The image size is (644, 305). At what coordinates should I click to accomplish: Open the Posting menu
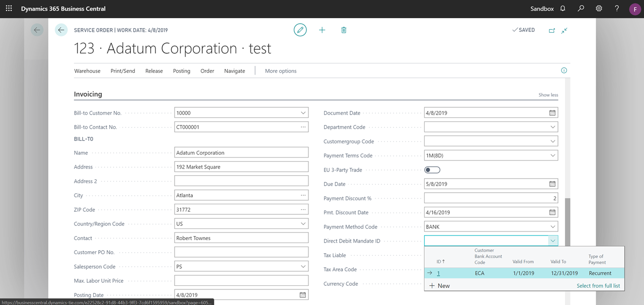pyautogui.click(x=182, y=71)
